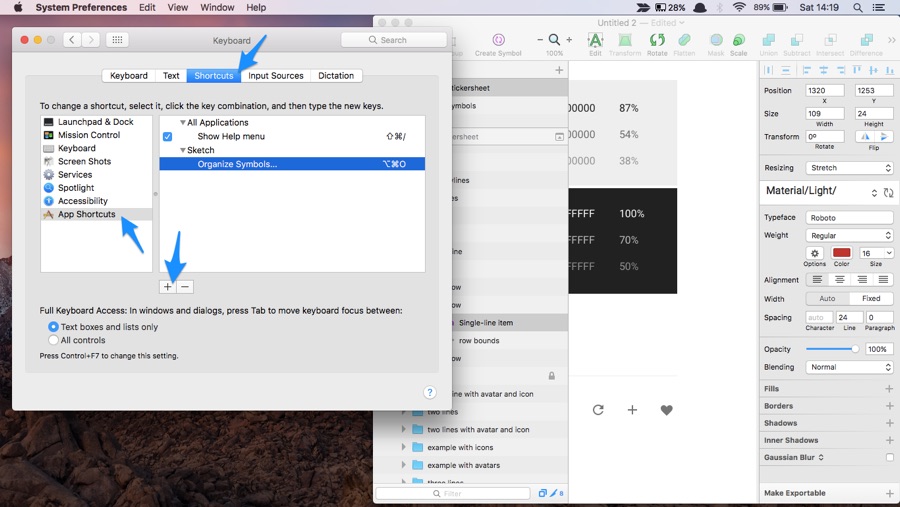Expand two lines with avatar and icon folder

[x=404, y=429]
